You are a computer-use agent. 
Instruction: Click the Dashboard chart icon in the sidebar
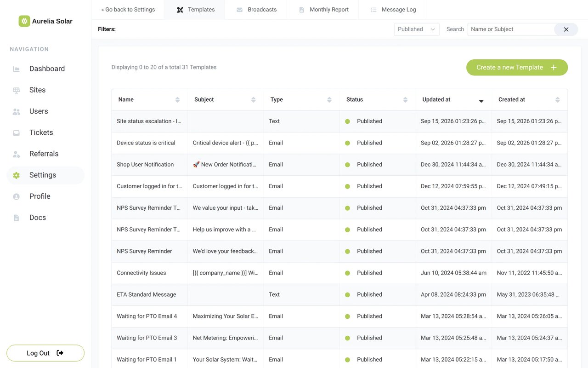(17, 69)
